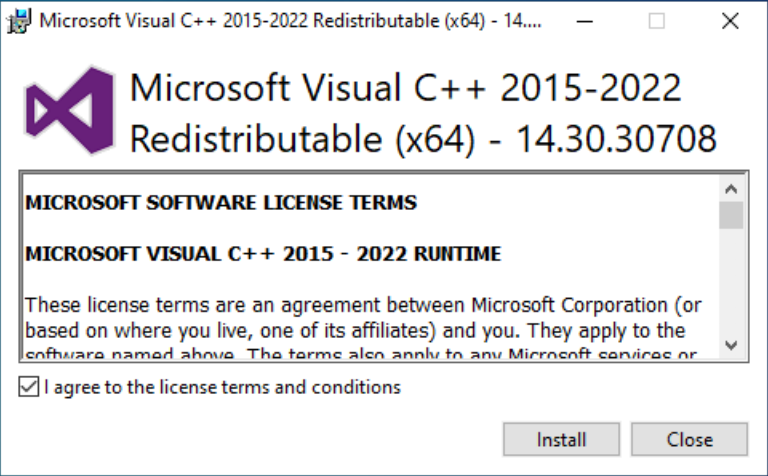Click the purple Visual Studio logo
This screenshot has height=476, width=768.
point(70,111)
